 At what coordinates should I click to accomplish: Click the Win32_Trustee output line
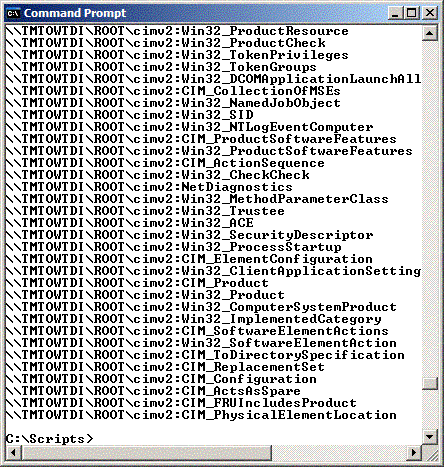click(145, 211)
